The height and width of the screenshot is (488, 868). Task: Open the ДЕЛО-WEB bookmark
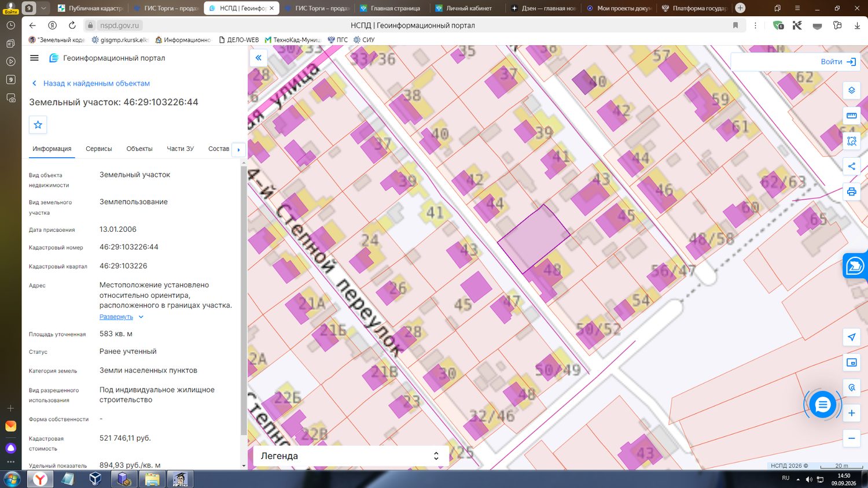[239, 40]
